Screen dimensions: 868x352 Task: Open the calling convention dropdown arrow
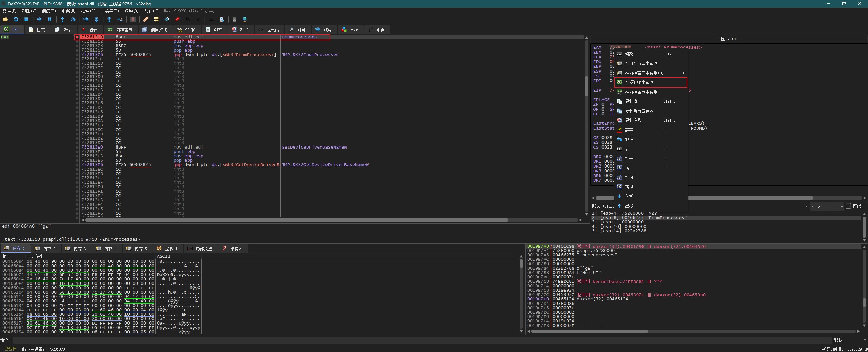click(x=806, y=206)
